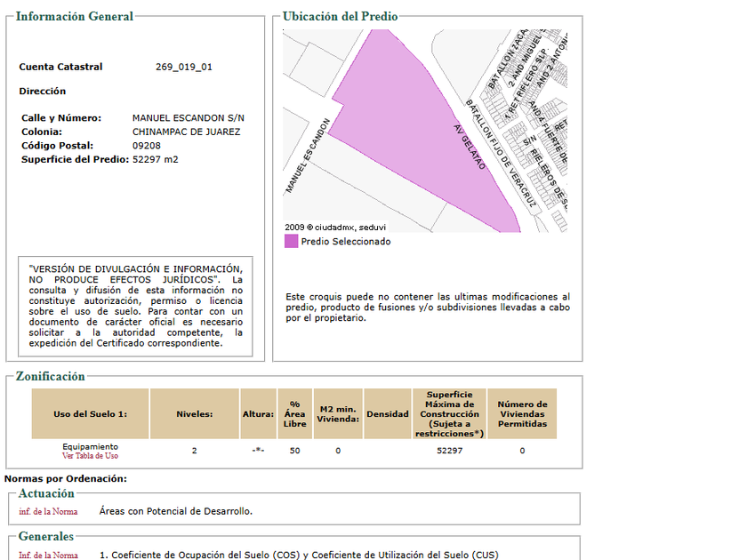Screen dimensions: 747x560
Task: Click the 'Normas por Ordenación:' heading
Action: coord(66,478)
